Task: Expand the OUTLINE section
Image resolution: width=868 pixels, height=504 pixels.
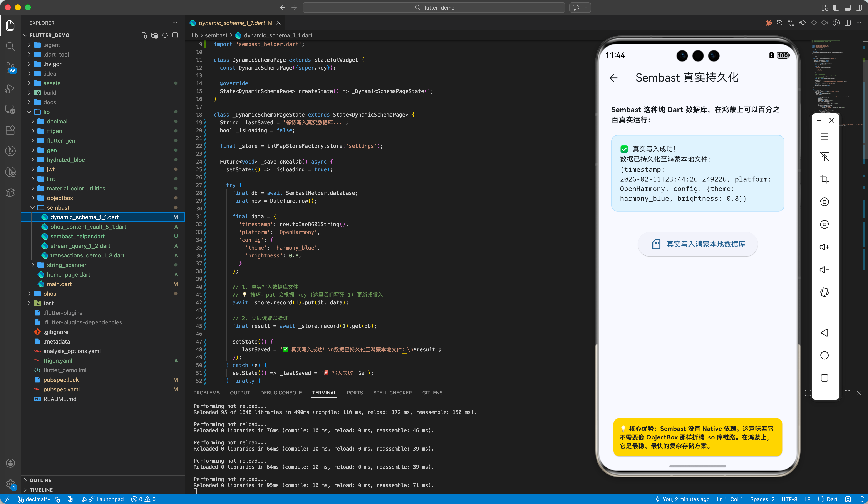Action: [x=40, y=480]
